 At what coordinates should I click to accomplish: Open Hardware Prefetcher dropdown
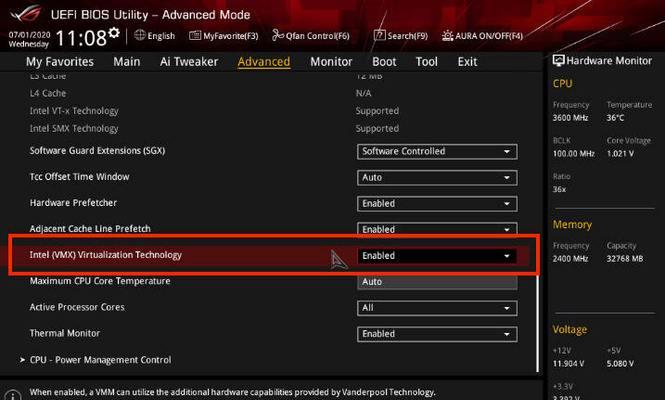point(437,204)
